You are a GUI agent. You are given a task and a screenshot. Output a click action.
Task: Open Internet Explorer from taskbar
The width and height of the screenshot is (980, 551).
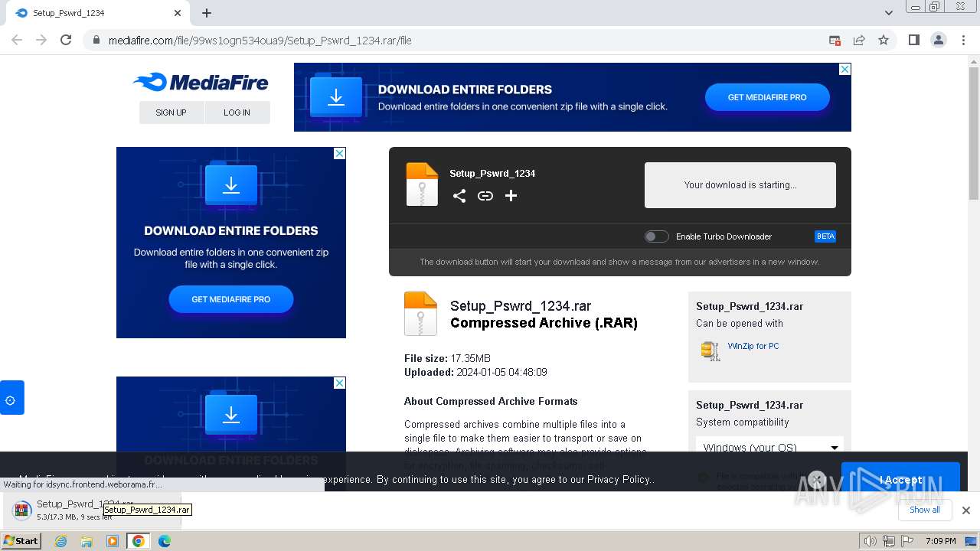pyautogui.click(x=60, y=541)
